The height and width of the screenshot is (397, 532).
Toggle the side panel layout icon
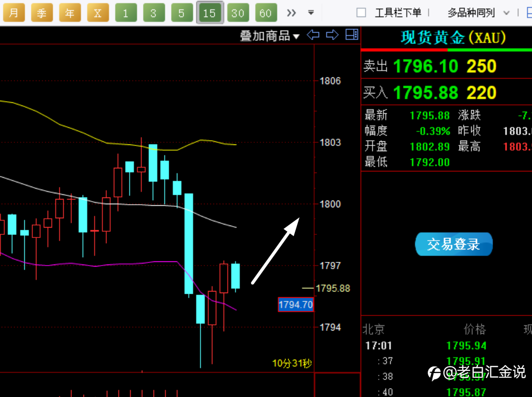pos(351,34)
